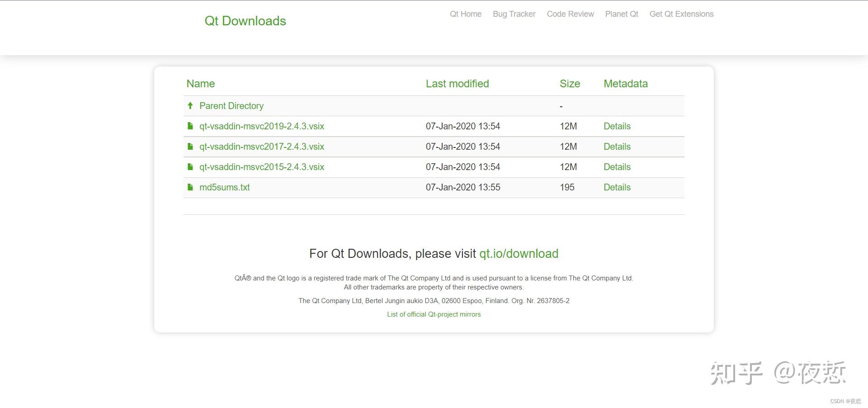This screenshot has width=868, height=408.
Task: Download qt-vsaddin-msvc2019-2.4.3.vsix
Action: (x=262, y=126)
